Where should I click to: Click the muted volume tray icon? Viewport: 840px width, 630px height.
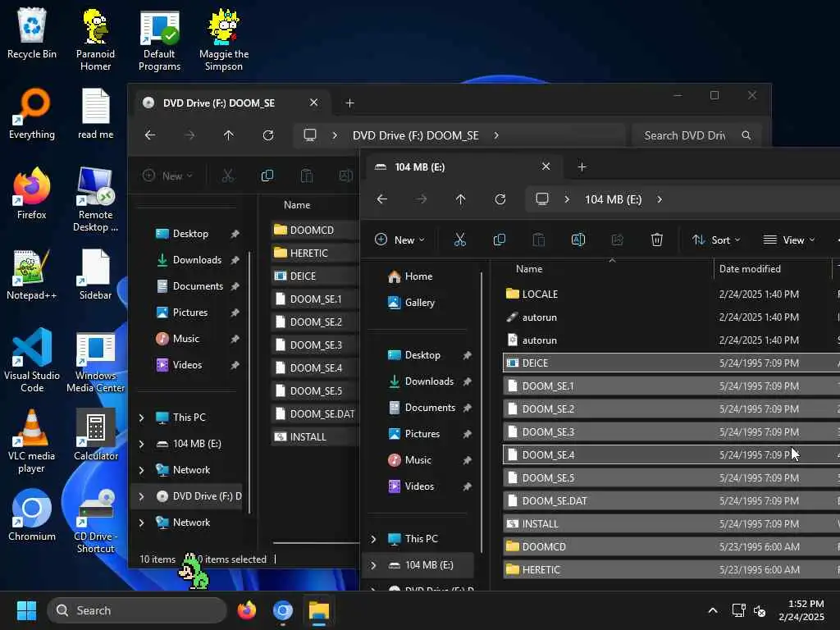click(x=760, y=610)
